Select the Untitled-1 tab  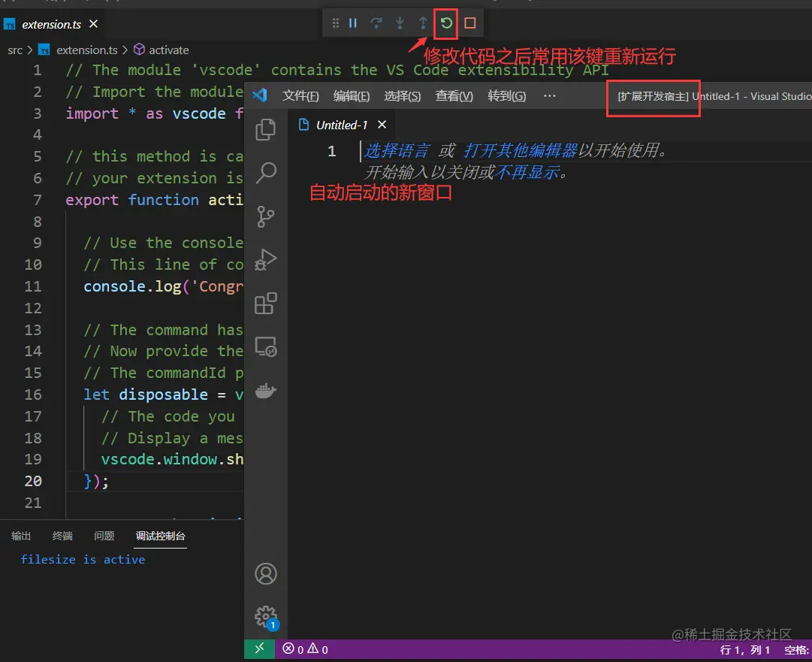341,125
